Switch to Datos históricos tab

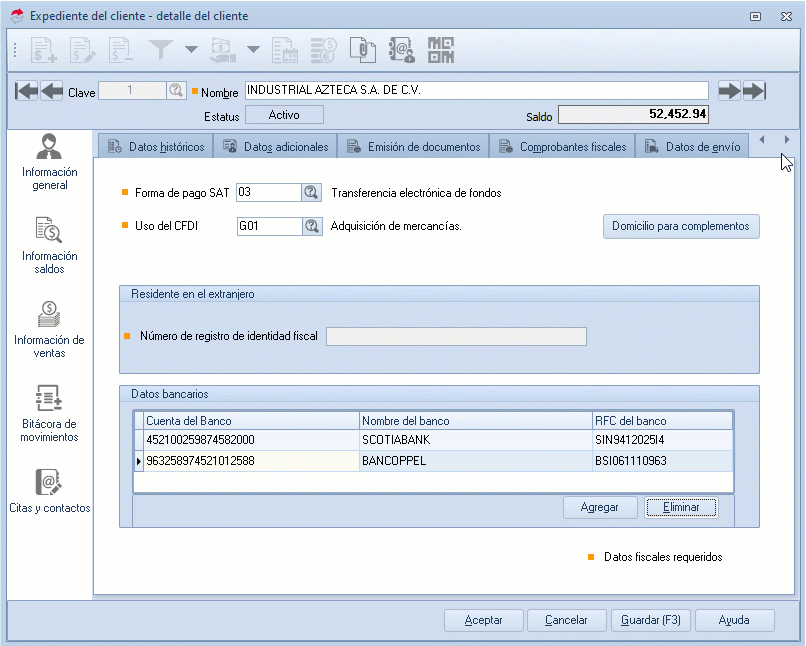(156, 147)
